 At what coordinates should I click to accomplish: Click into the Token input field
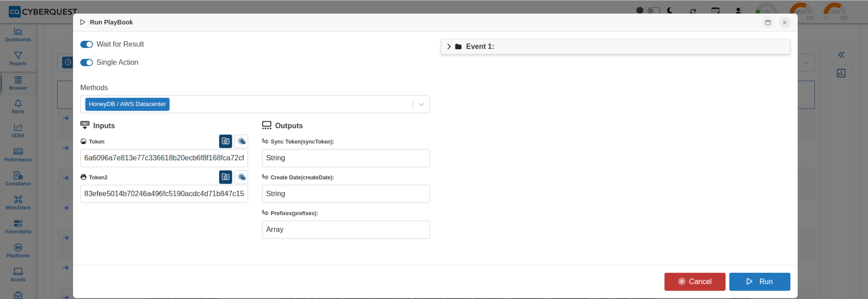click(164, 158)
